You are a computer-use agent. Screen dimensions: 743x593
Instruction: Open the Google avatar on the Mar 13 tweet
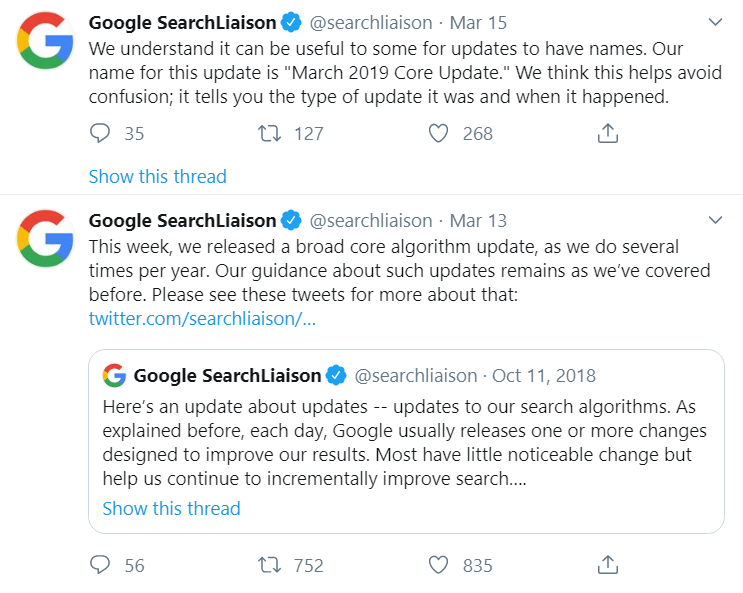point(45,238)
